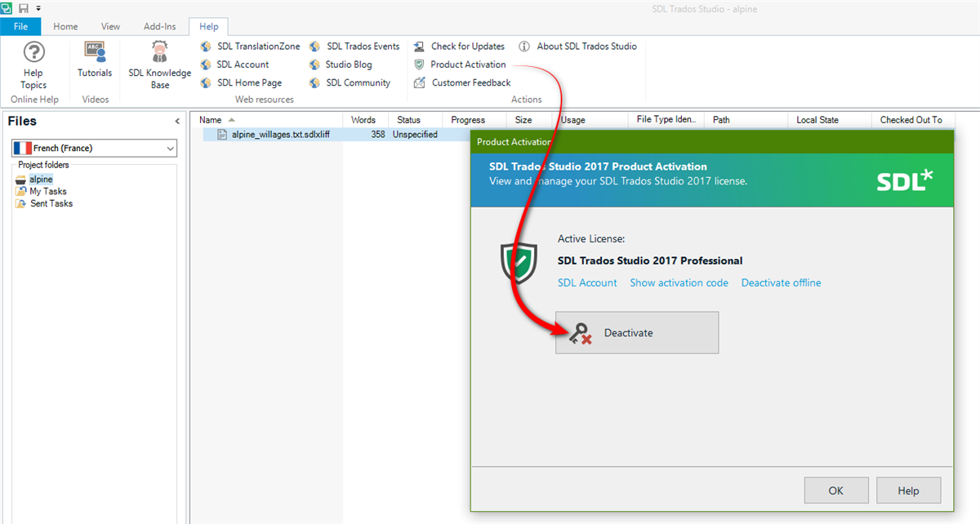Sort files by the Name column header
Screen dimensions: 980x524
pos(210,119)
